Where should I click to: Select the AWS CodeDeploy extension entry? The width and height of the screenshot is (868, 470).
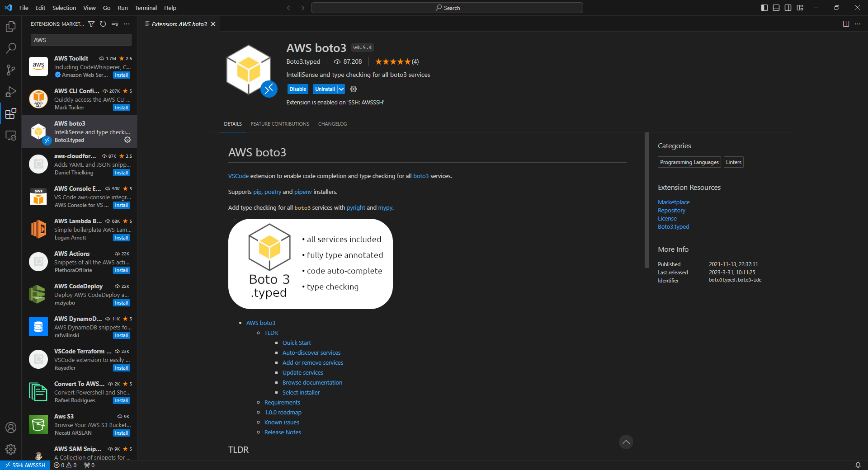click(80, 294)
